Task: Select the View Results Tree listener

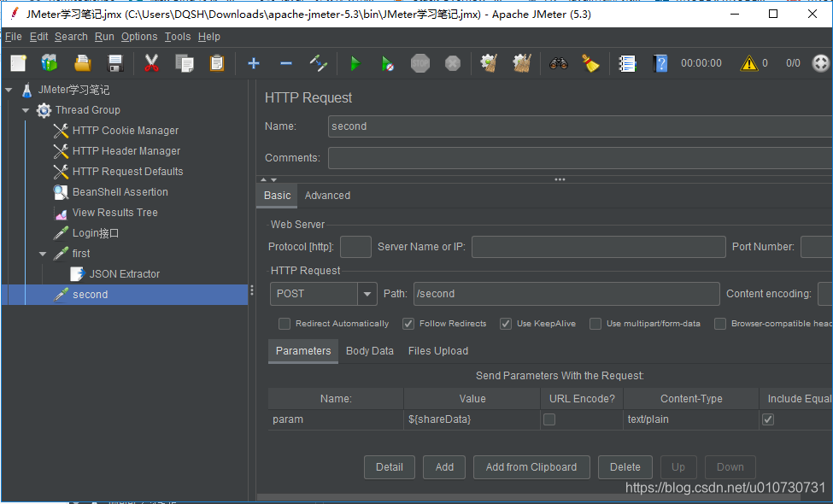Action: tap(114, 213)
